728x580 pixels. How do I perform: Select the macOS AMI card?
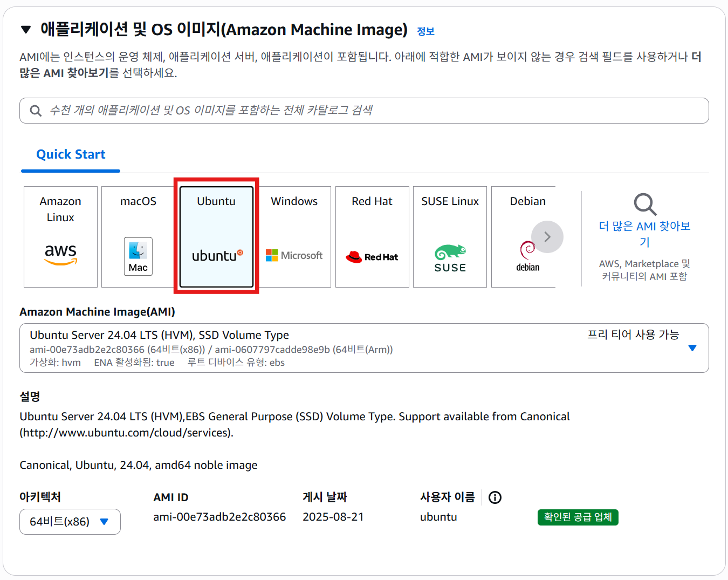(x=138, y=237)
